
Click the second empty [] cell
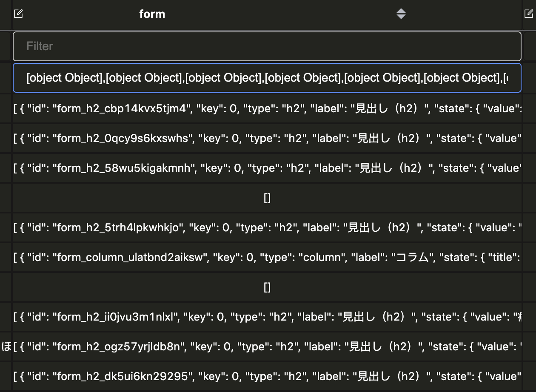point(267,287)
